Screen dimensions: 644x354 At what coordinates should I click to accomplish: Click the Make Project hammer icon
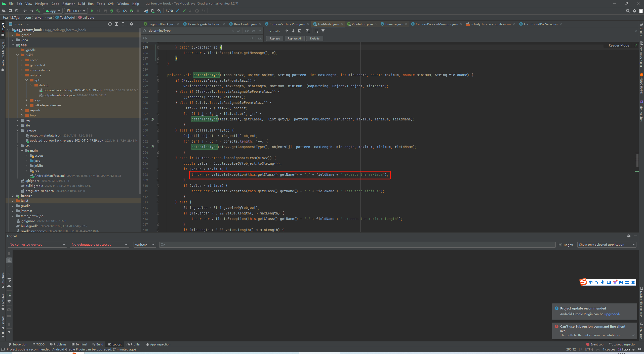pos(38,11)
